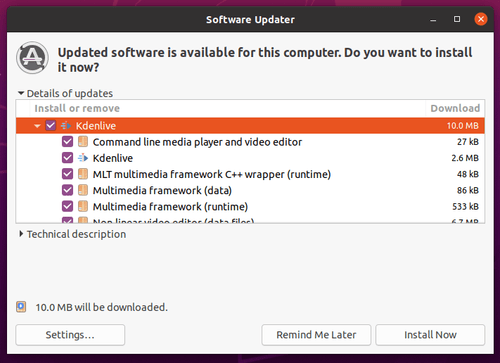Toggle the Multimedia framework (data) checkbox

click(x=67, y=190)
